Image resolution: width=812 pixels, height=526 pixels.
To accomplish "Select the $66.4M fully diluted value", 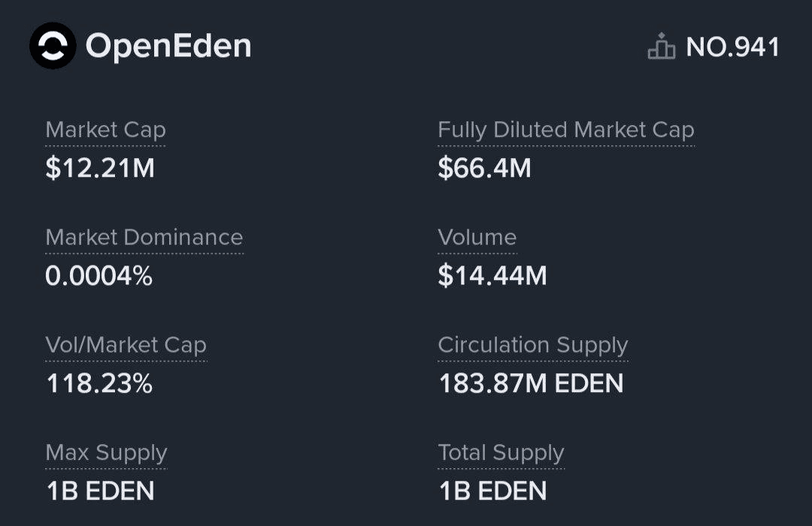I will [484, 168].
